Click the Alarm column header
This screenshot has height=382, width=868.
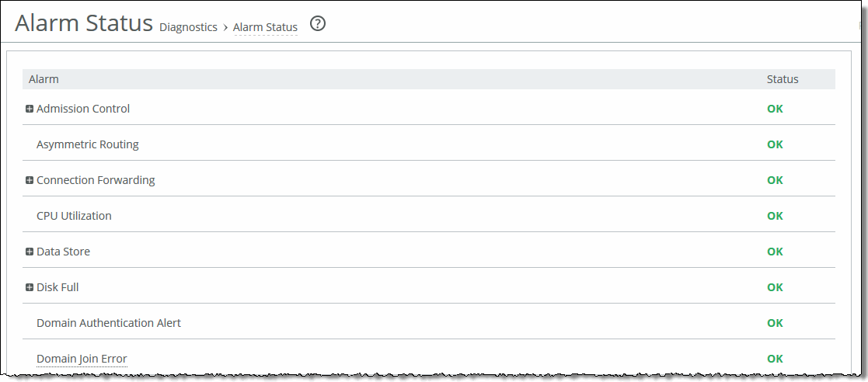click(44, 79)
